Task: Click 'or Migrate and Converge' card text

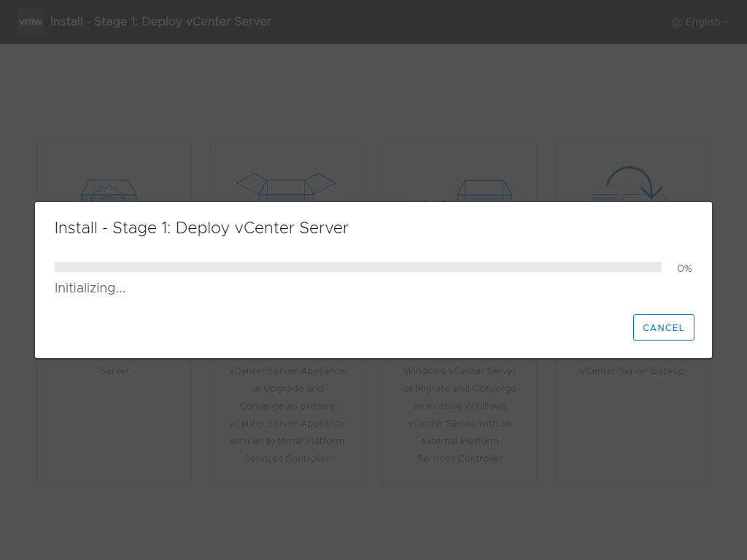Action: [x=460, y=388]
